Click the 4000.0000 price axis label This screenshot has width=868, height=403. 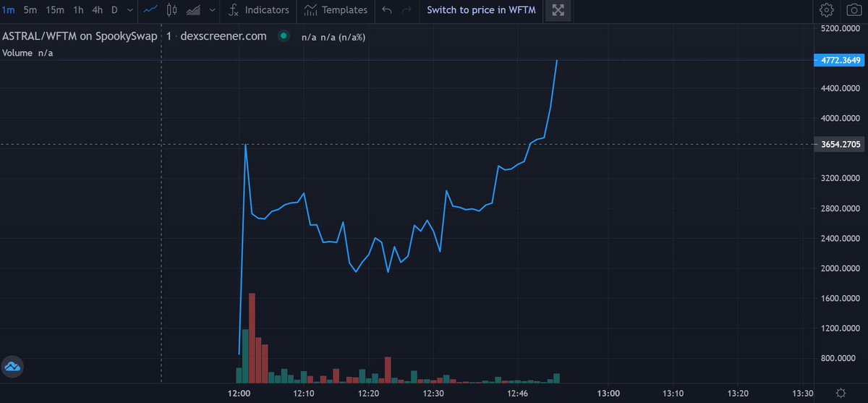(839, 119)
